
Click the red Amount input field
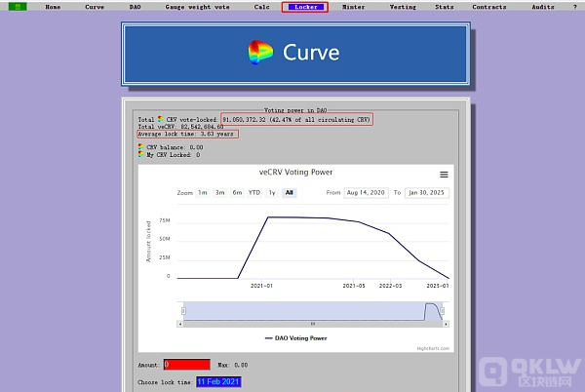[187, 365]
